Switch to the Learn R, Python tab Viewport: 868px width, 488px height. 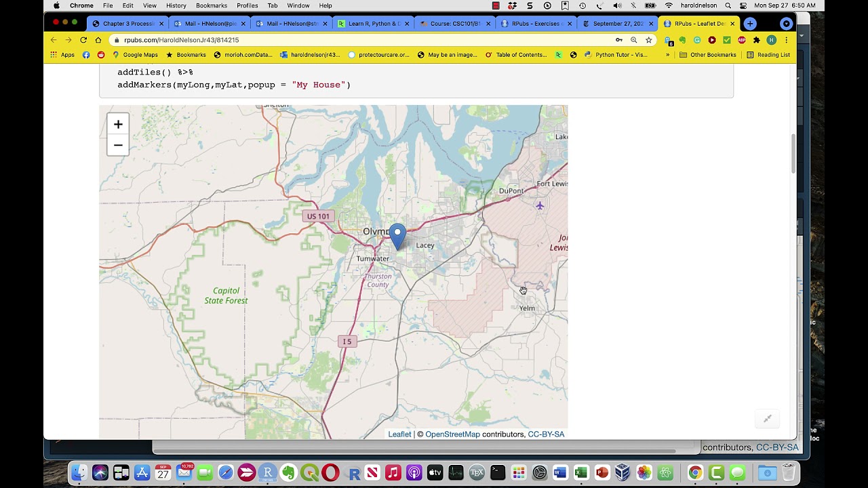(373, 24)
